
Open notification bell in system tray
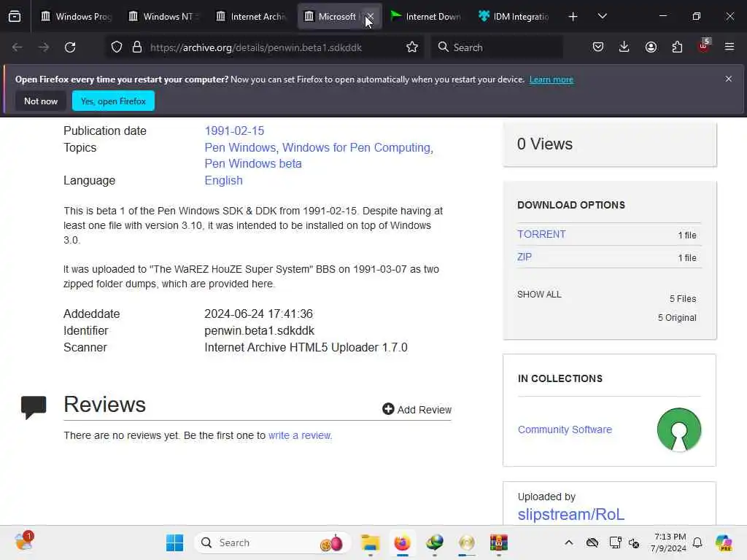coord(697,542)
